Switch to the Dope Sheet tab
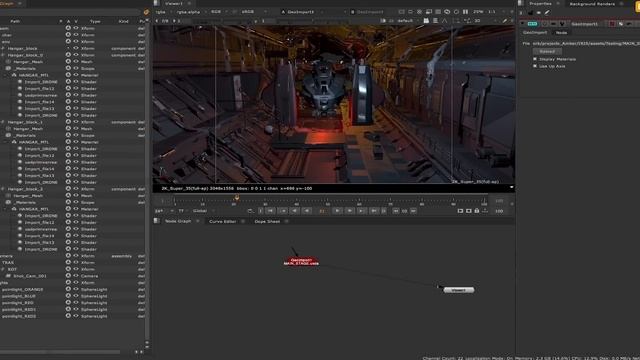This screenshot has width=640, height=360. pos(267,221)
